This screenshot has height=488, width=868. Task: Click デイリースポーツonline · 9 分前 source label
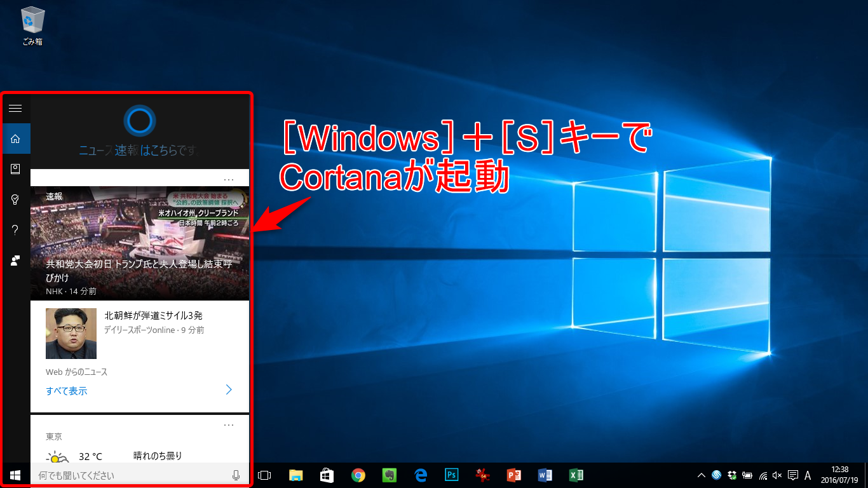[x=154, y=330]
